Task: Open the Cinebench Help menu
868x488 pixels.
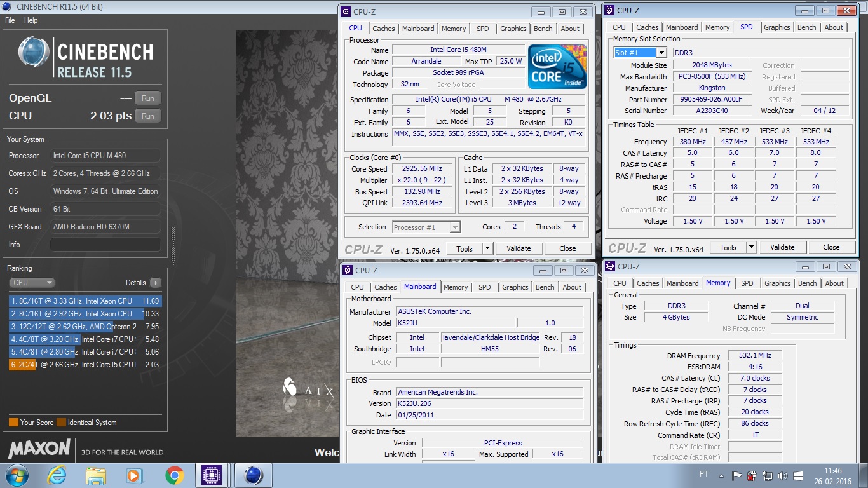Action: pyautogui.click(x=31, y=20)
